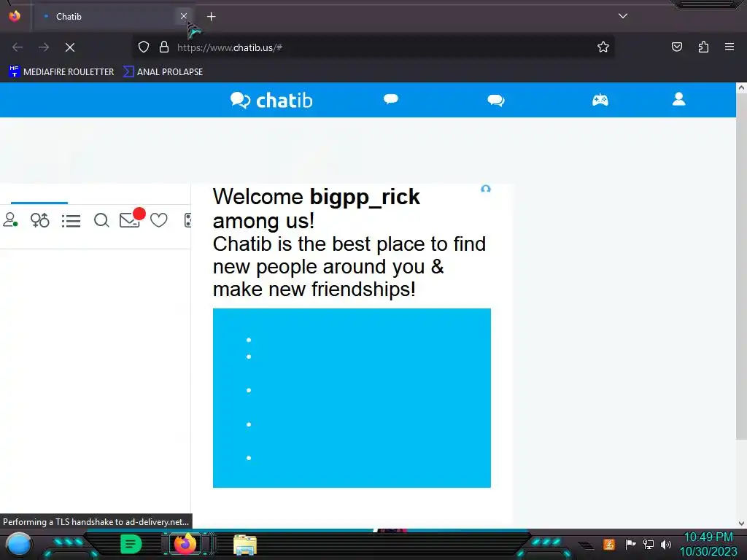The height and width of the screenshot is (560, 747).
Task: Bookmark this page with star icon
Action: click(x=603, y=47)
